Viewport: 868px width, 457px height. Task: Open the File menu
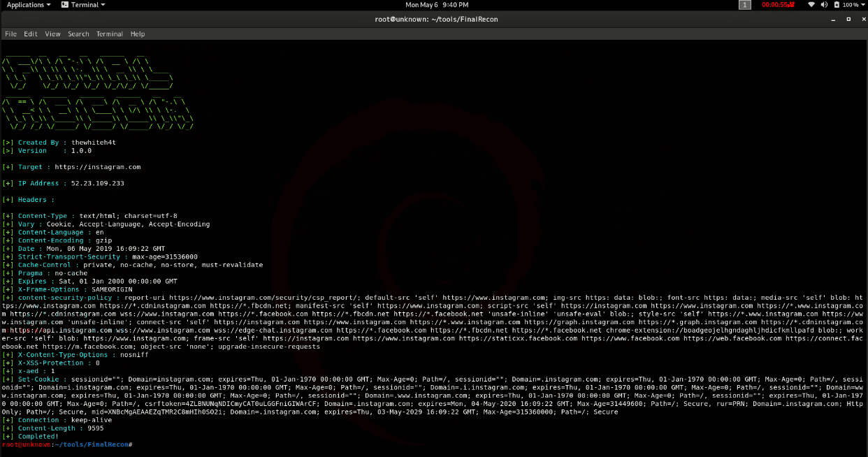click(x=10, y=34)
